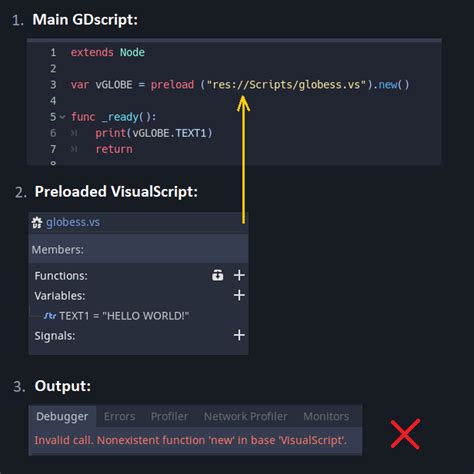The image size is (474, 474).
Task: Click the 'return' statement on line 7
Action: (114, 149)
